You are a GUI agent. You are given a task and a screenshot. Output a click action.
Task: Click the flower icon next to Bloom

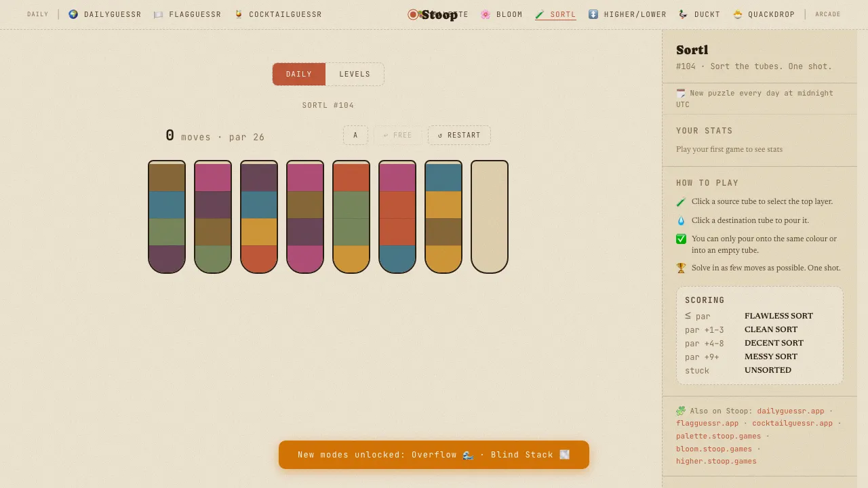(486, 14)
